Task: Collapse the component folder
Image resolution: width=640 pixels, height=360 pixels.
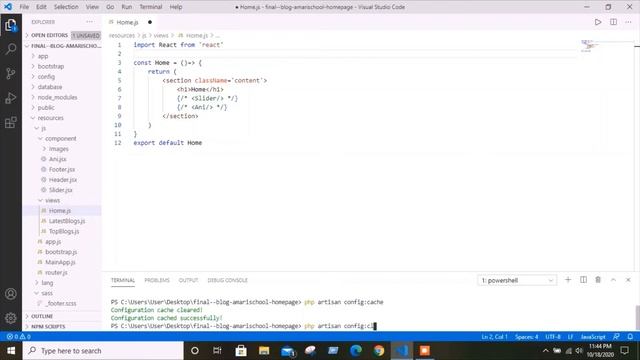Action: tap(62, 138)
